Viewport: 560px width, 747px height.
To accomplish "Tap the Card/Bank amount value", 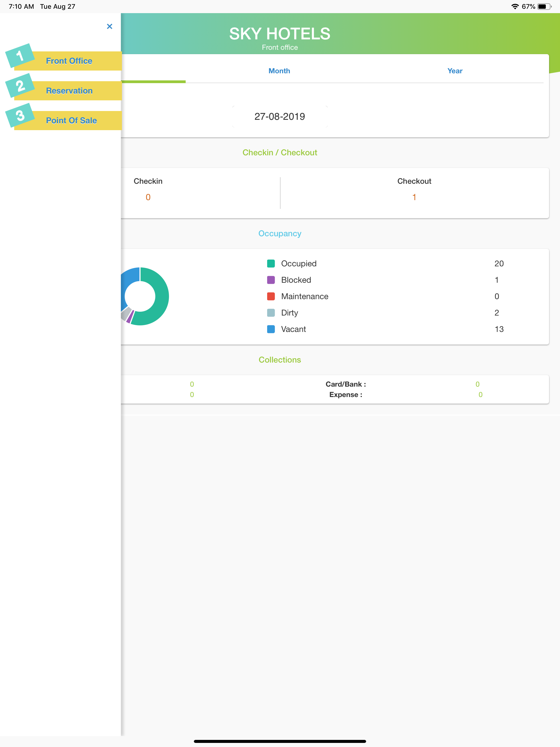I will pyautogui.click(x=477, y=384).
